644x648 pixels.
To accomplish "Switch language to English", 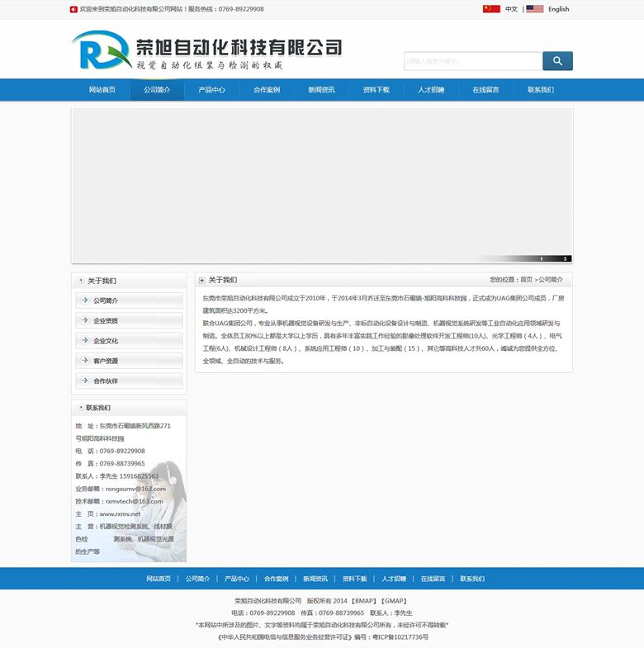I will coord(558,9).
